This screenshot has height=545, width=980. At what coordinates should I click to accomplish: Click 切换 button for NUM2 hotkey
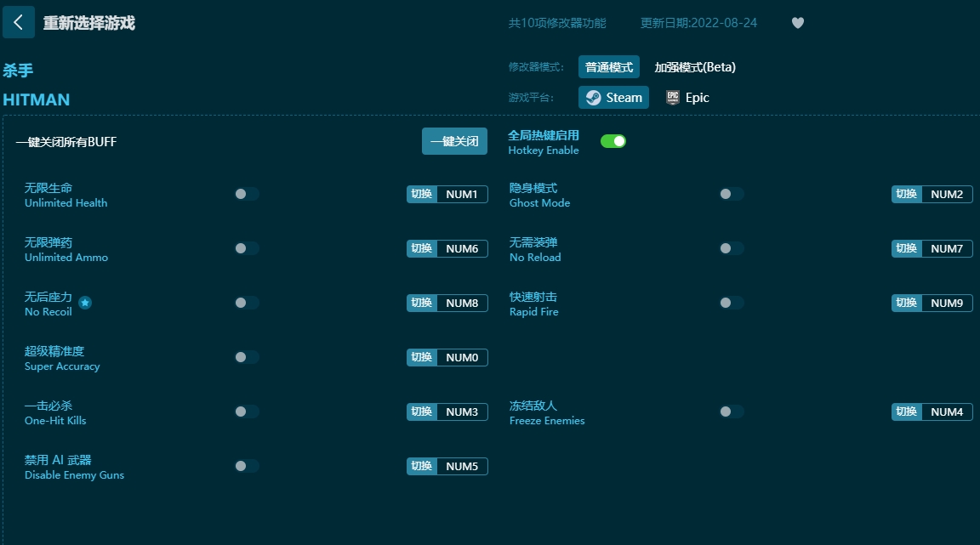click(x=907, y=195)
